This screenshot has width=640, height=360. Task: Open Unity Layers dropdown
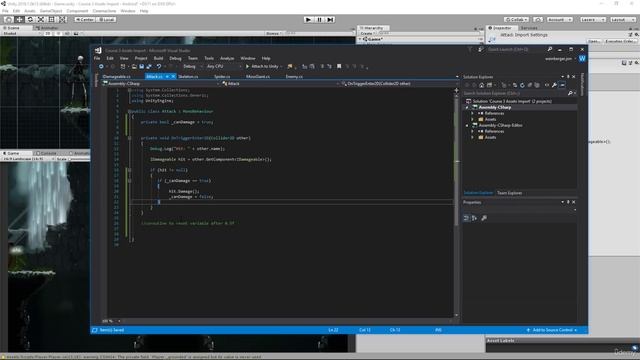pos(592,20)
